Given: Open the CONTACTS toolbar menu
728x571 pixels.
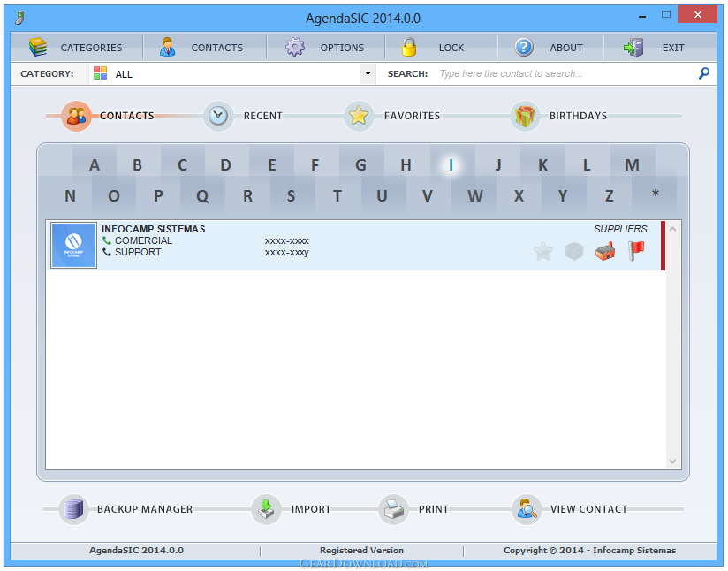Looking at the screenshot, I should [x=216, y=48].
